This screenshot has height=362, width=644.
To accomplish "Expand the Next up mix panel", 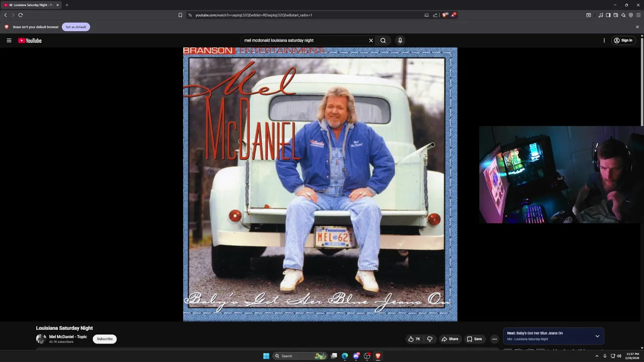I will coord(597,336).
